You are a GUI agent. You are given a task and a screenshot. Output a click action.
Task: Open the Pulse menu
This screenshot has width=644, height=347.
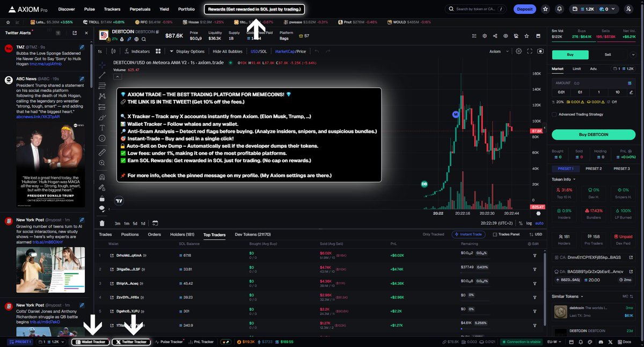[x=90, y=9]
